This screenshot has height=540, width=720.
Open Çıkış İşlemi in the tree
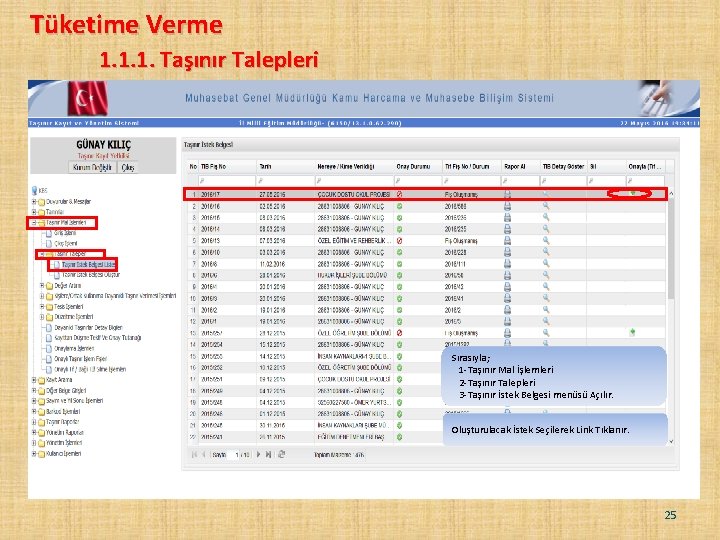click(66, 243)
